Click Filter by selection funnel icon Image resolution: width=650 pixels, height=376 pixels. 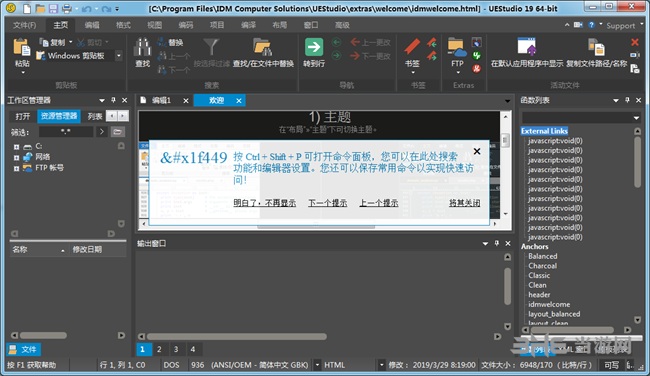(x=211, y=47)
